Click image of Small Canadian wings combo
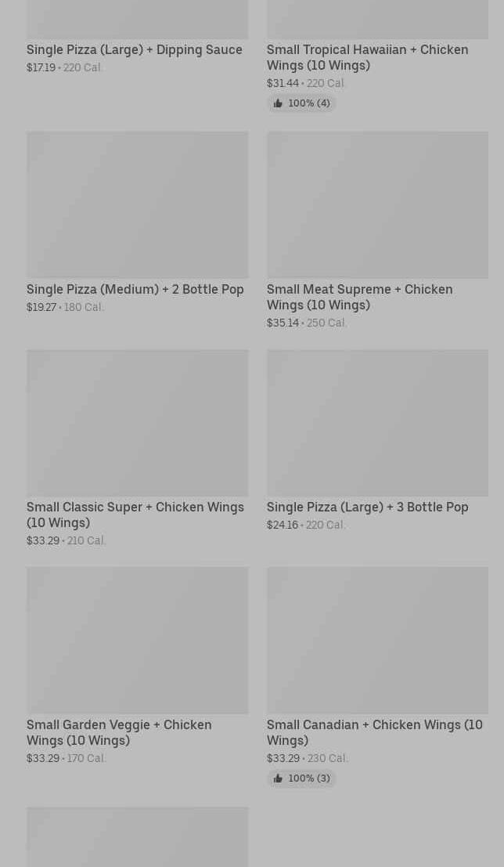Viewport: 504px width, 867px height. tap(377, 641)
